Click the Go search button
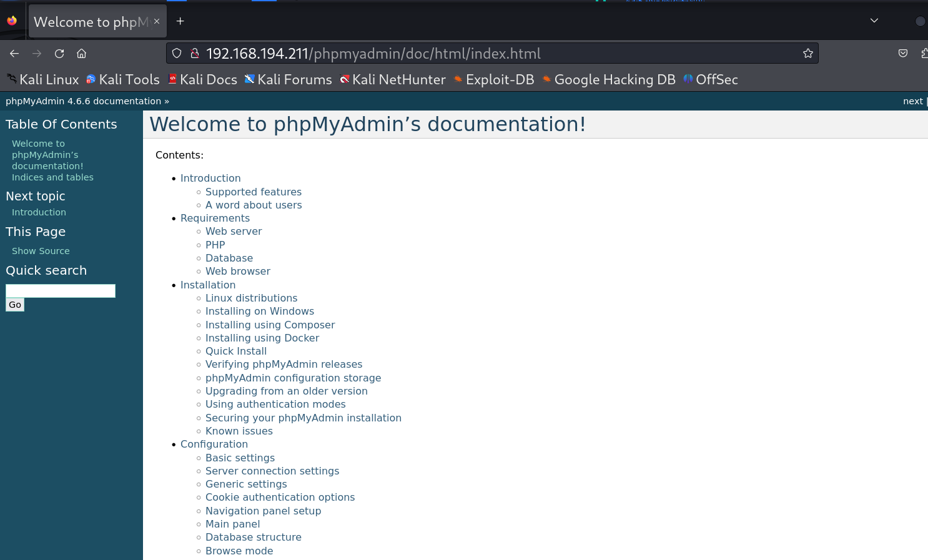Screen dimensions: 928x560 click(x=15, y=305)
